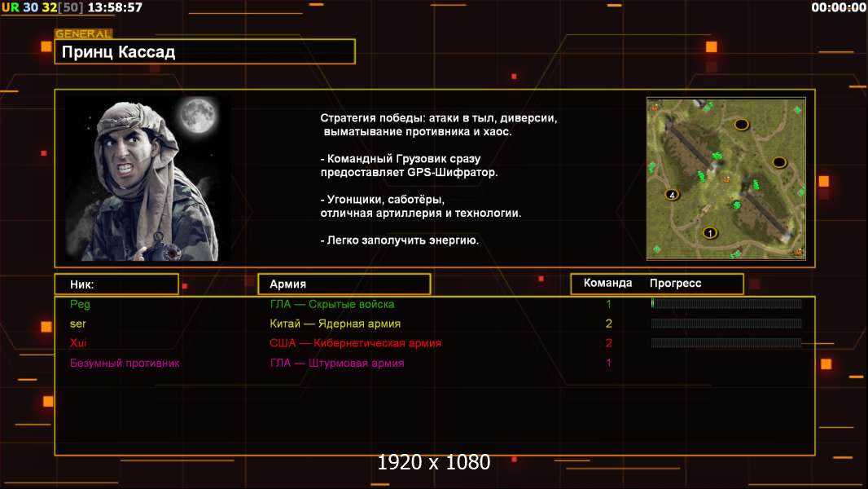
Task: Open the battlefield minimap preview
Action: click(726, 178)
